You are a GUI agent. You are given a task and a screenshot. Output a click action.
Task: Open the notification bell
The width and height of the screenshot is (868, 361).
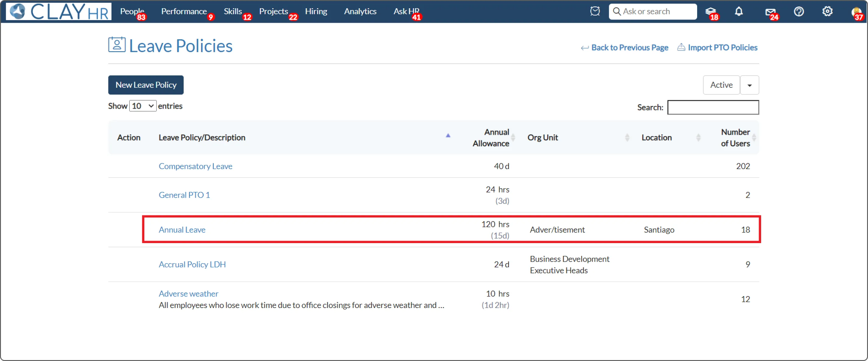point(739,12)
